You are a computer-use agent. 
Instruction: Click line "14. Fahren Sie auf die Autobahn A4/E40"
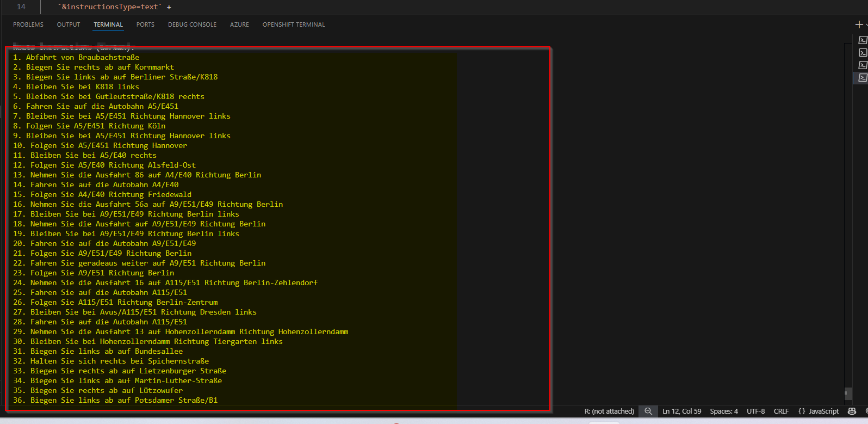coord(96,185)
